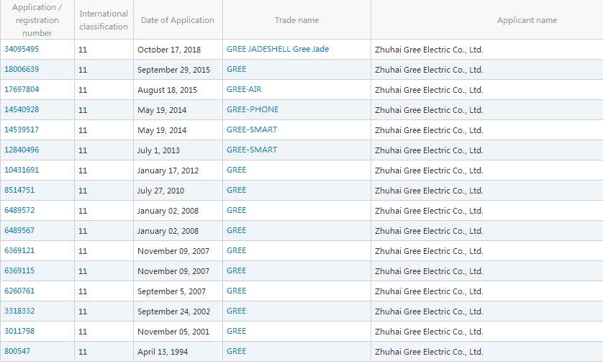Click the GREE-PHONE trade name link
603x364 pixels.
click(x=253, y=109)
